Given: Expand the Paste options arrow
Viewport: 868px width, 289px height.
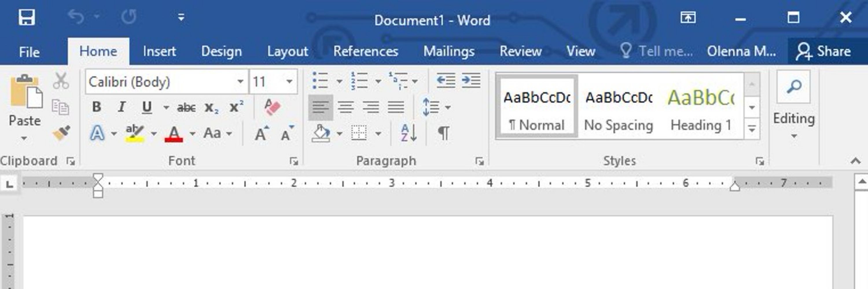Looking at the screenshot, I should 24,138.
